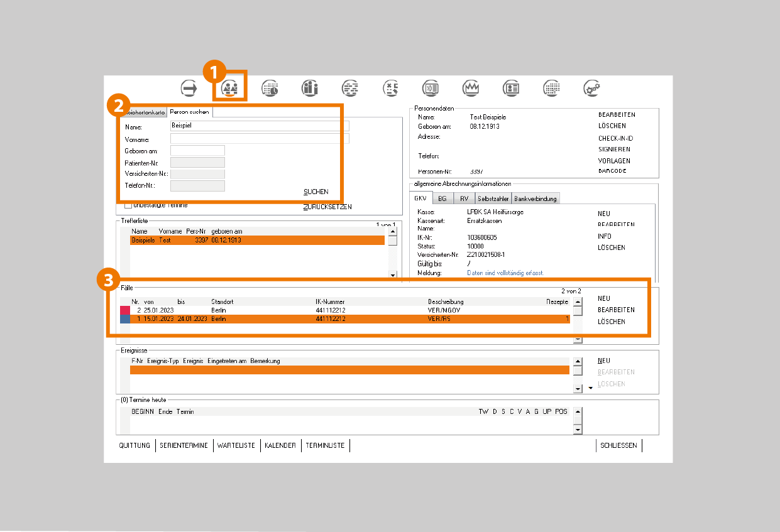
Task: Open the ID card toolbar icon
Action: (512, 88)
